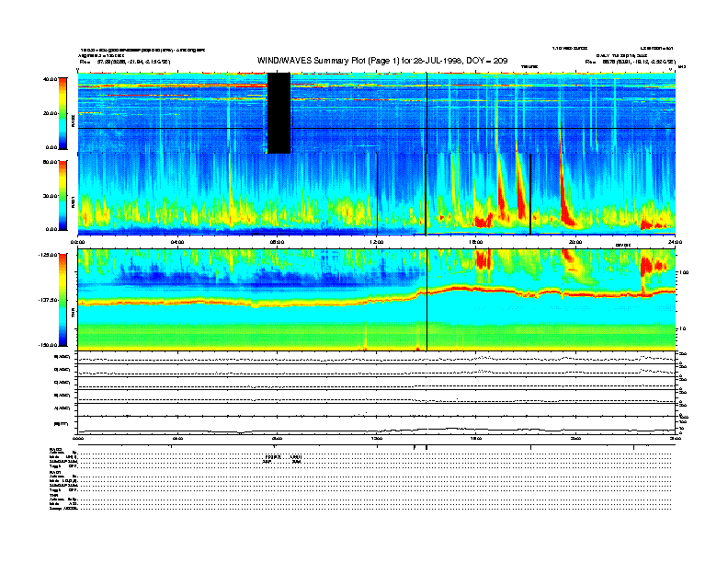The height and width of the screenshot is (563, 728).
Task: Click the 60.00 label on RAD1 scale
Action: pos(50,162)
